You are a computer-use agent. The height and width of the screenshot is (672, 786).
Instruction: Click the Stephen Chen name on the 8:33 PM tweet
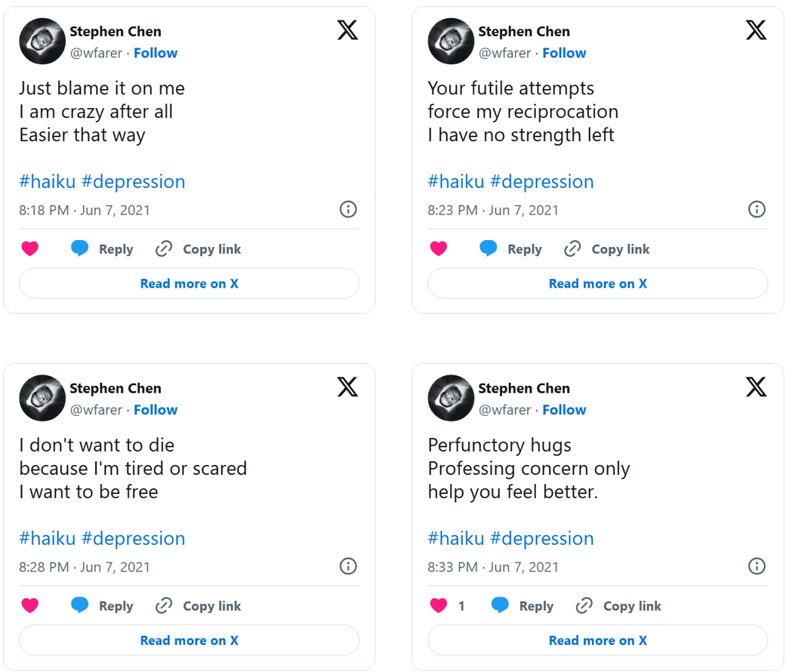click(x=523, y=388)
